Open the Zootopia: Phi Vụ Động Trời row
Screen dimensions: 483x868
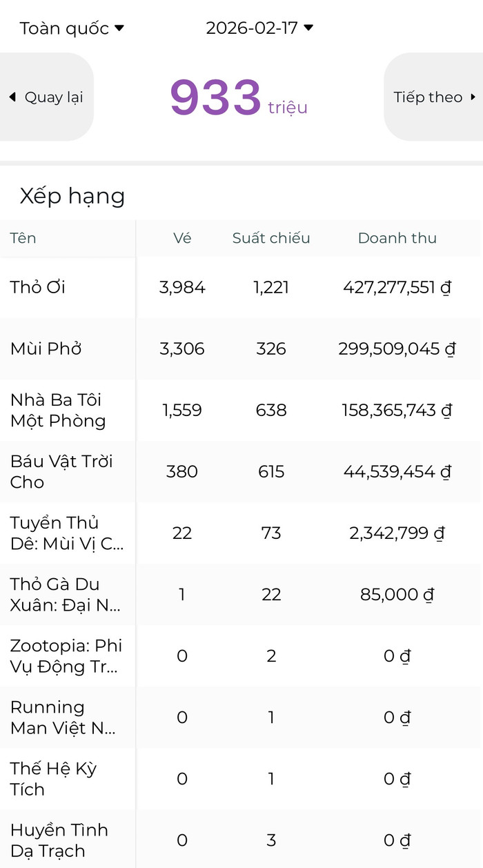[x=66, y=655]
